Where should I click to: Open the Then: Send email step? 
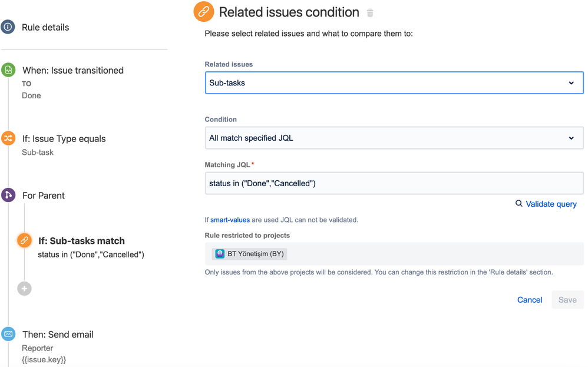(x=58, y=335)
